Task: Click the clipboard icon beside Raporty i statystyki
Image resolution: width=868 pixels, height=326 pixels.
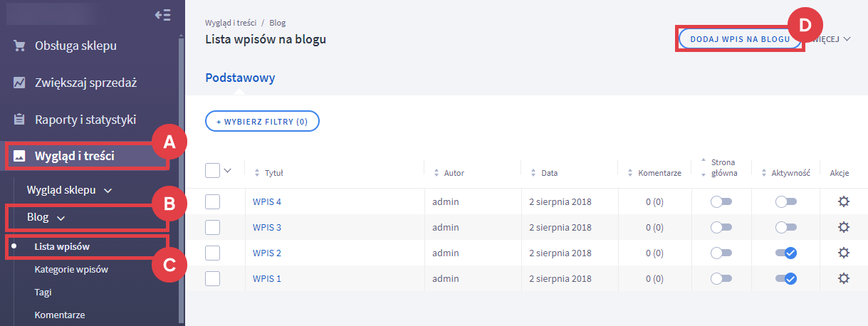Action: [x=20, y=120]
